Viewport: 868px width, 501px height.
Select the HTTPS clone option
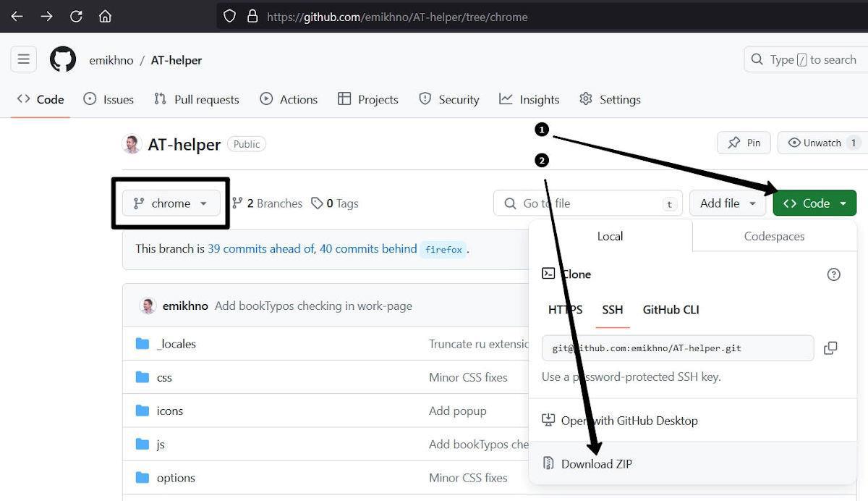tap(565, 310)
